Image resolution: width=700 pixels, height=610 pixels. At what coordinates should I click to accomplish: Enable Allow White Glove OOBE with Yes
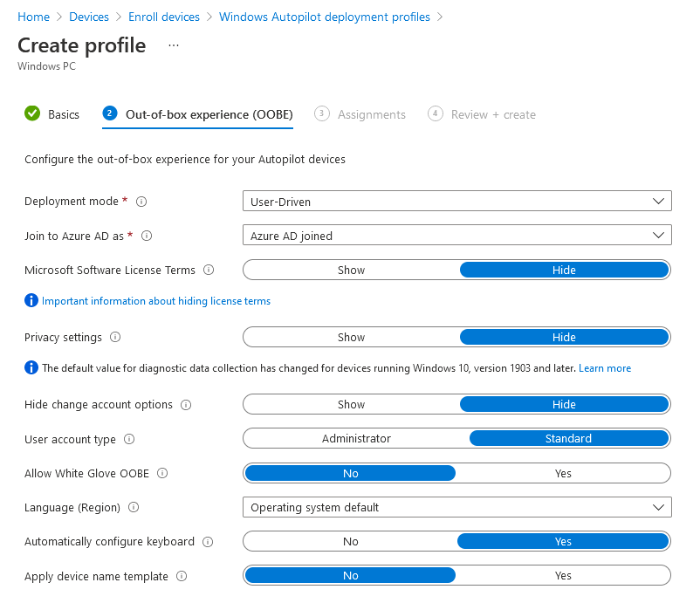tap(563, 474)
